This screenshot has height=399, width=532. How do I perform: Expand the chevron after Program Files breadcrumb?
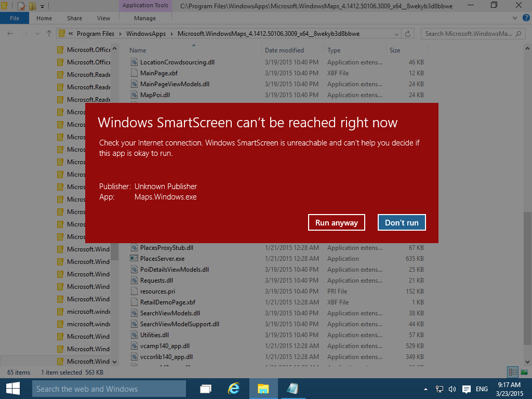click(121, 34)
